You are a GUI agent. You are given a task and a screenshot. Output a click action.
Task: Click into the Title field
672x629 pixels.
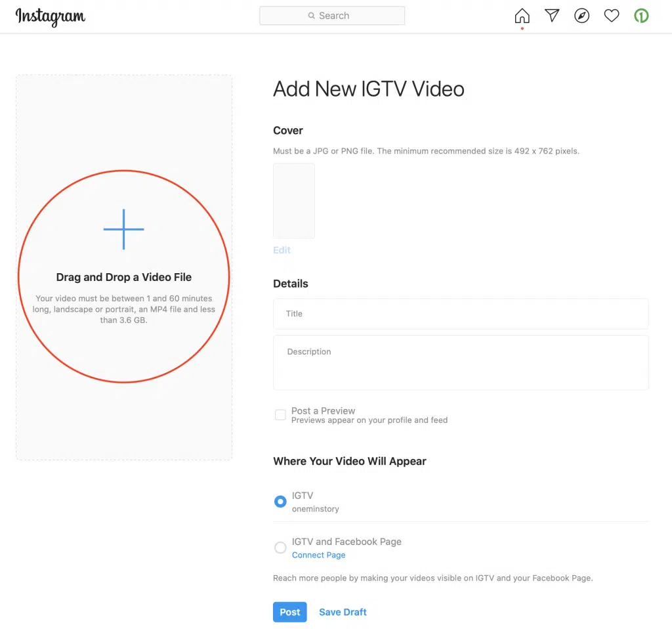461,314
